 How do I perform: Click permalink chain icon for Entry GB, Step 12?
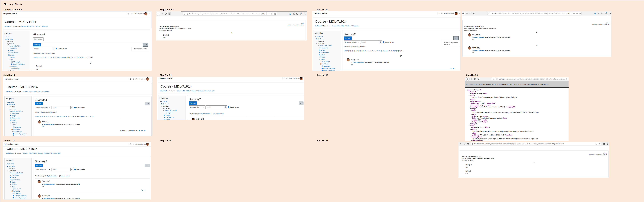coord(451,68)
